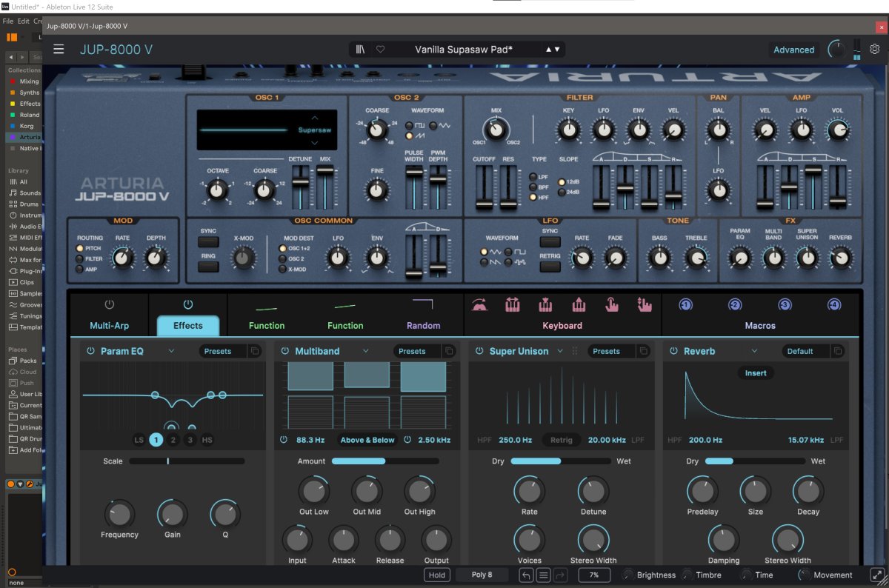Open the preset library browser icon
889x588 pixels.
coord(361,50)
